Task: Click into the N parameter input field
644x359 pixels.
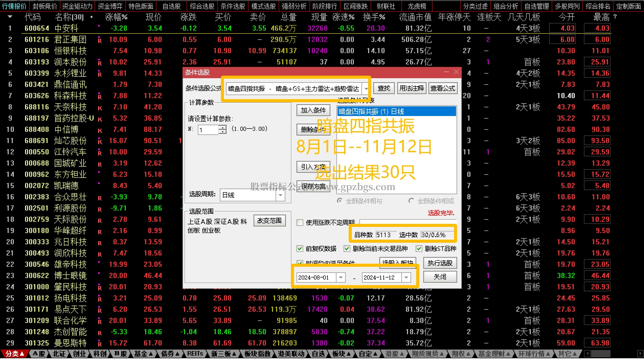Action: (208, 130)
